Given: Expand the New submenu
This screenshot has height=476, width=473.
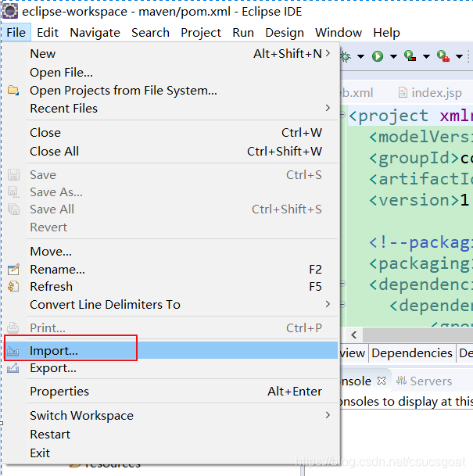Looking at the screenshot, I should (171, 54).
